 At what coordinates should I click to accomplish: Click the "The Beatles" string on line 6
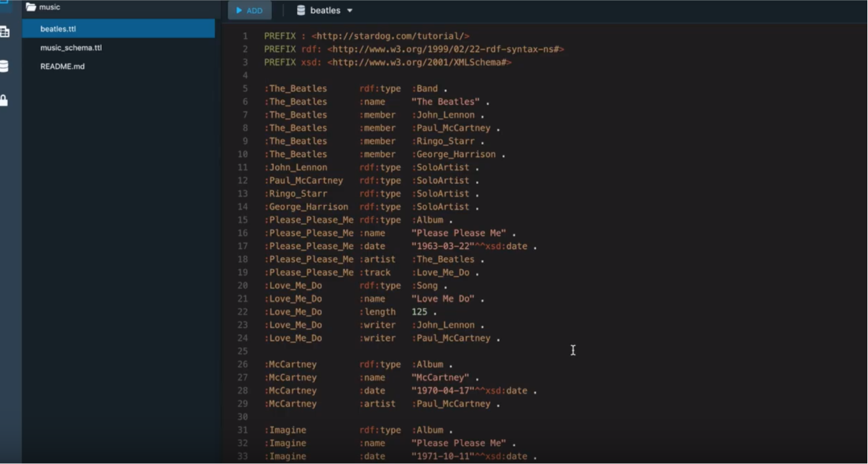tap(445, 102)
